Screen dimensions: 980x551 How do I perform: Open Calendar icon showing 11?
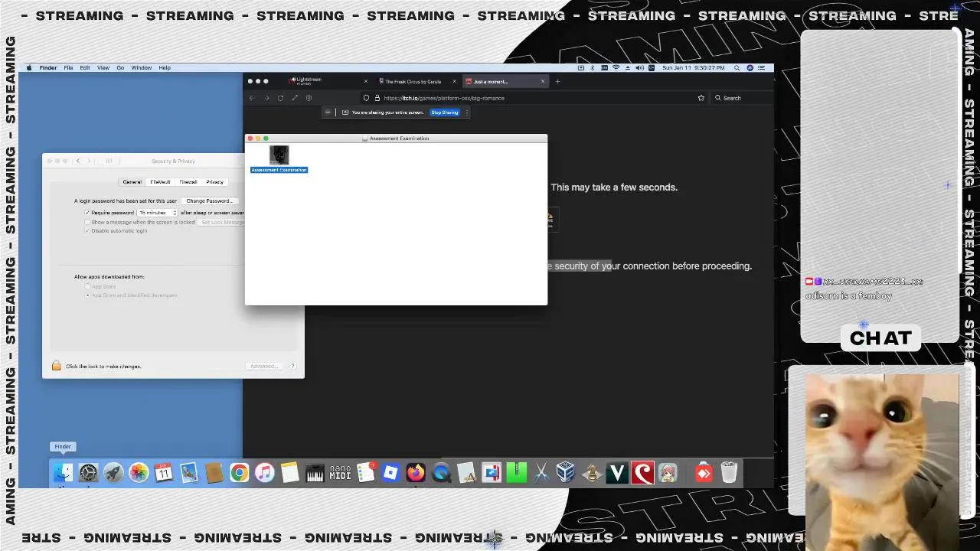click(x=164, y=473)
